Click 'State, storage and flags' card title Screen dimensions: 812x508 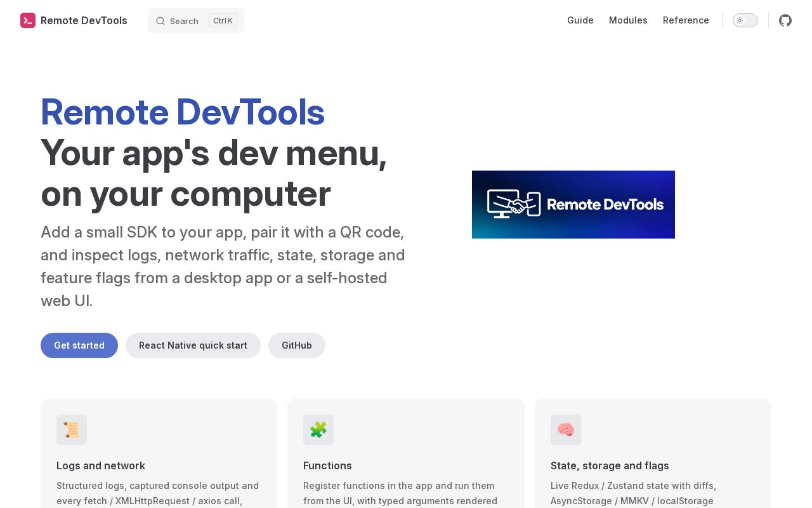610,465
